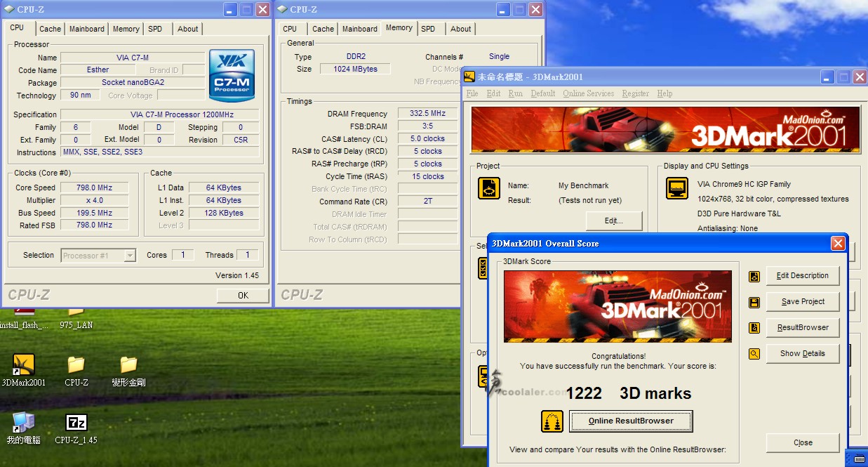
Task: Click Close in the Overall Score dialog
Action: pyautogui.click(x=803, y=443)
